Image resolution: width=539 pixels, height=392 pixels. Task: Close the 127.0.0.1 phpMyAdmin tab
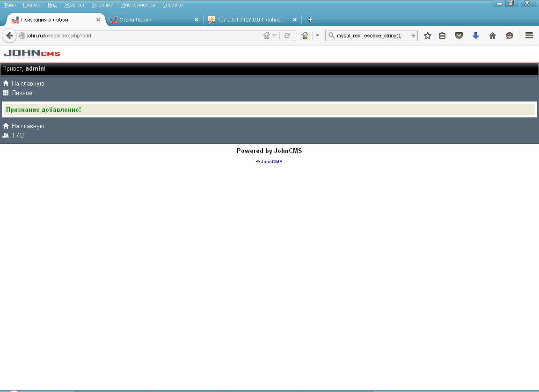(x=295, y=20)
